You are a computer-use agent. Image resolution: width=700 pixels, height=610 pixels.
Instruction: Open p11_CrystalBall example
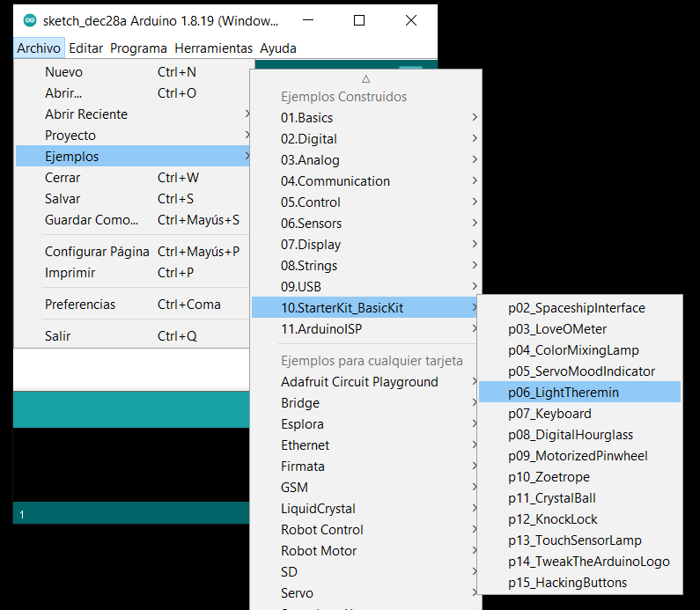579,498
